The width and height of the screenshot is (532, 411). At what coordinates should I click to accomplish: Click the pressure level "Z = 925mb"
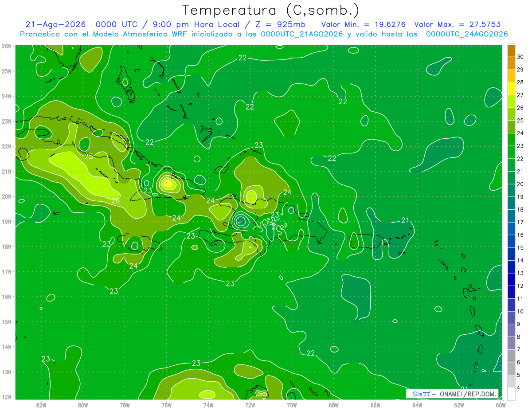tap(280, 24)
